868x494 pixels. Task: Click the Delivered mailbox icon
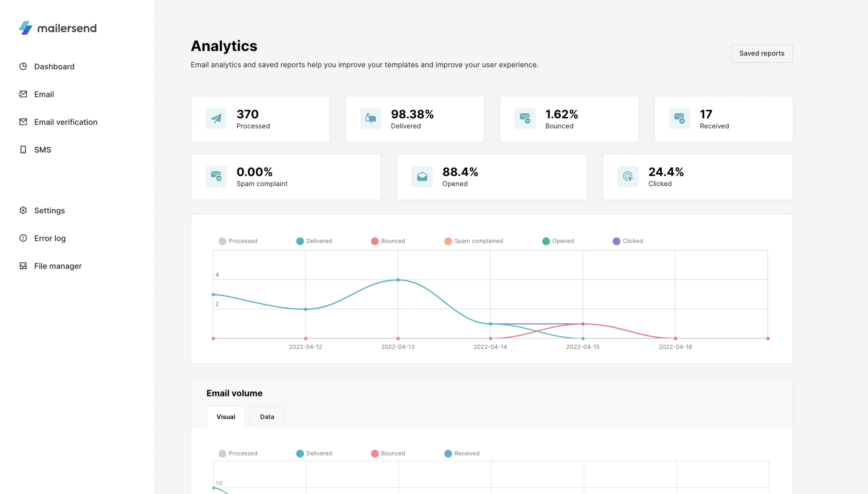(x=371, y=118)
